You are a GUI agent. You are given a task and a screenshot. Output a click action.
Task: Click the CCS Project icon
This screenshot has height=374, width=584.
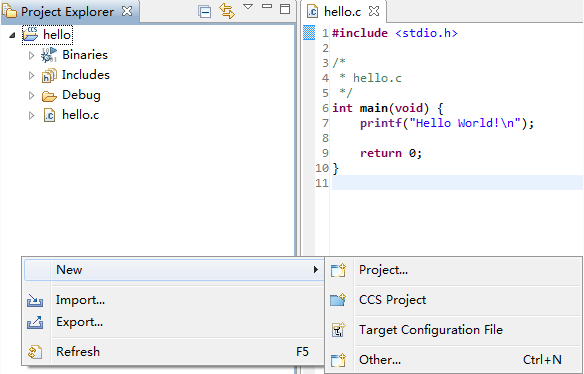(x=338, y=300)
